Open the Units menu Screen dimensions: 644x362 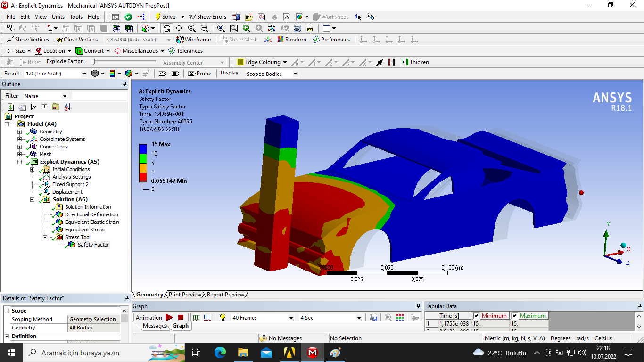point(58,17)
